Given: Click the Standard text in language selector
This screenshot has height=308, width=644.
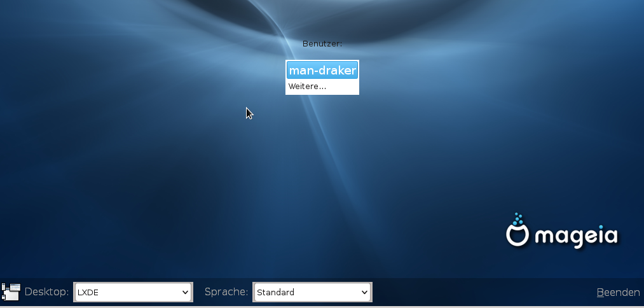Looking at the screenshot, I should pyautogui.click(x=275, y=293).
